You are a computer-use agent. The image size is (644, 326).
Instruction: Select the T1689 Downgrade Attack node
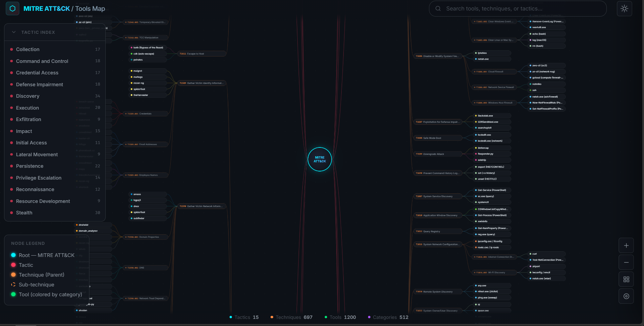tap(438, 154)
